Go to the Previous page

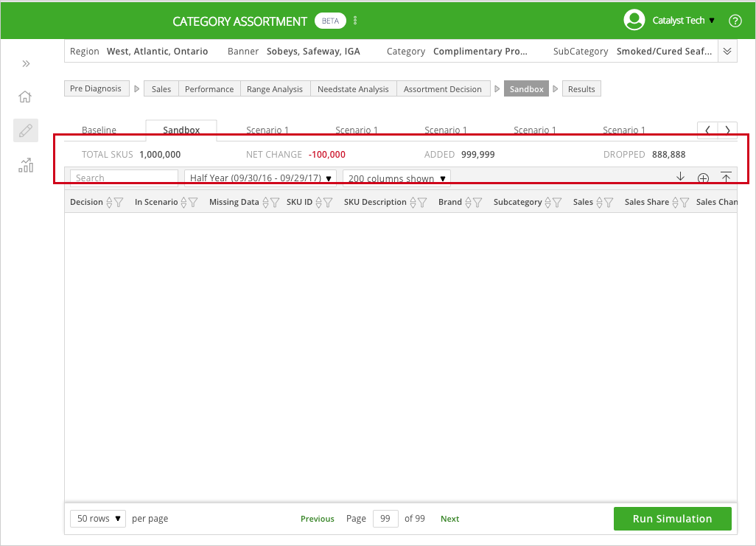pos(318,519)
